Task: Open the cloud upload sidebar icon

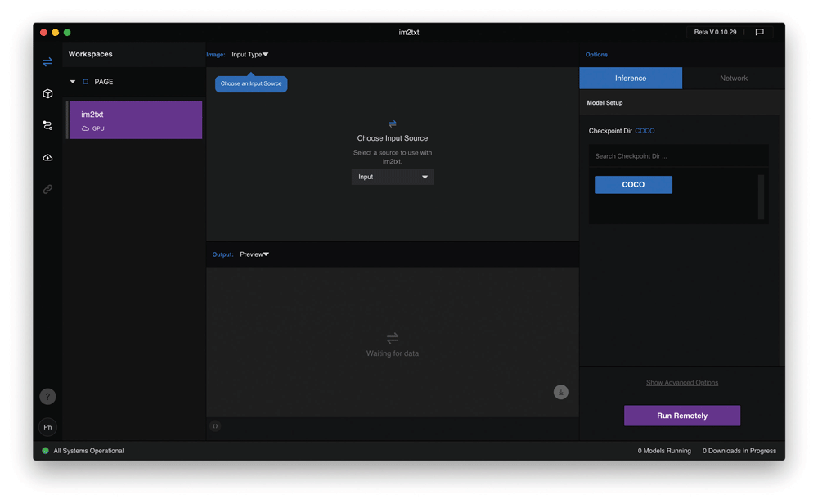Action: tap(47, 157)
